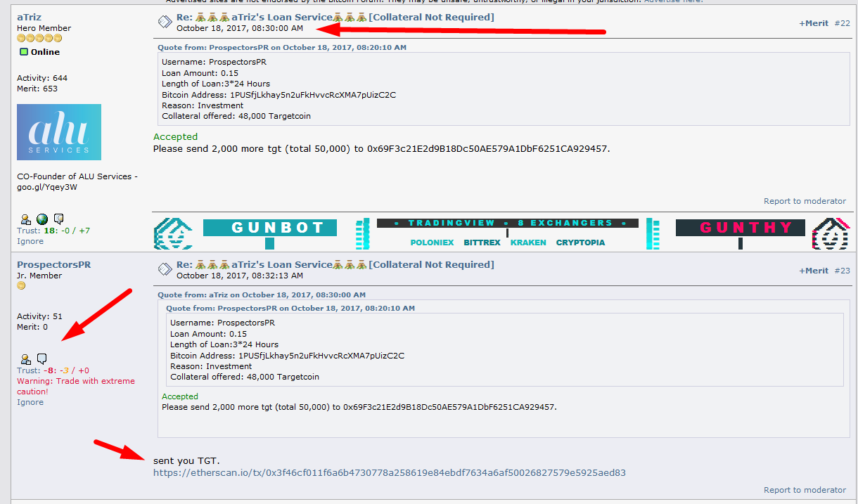The height and width of the screenshot is (504, 858).
Task: Open the etherscan.io transaction link
Action: click(390, 473)
